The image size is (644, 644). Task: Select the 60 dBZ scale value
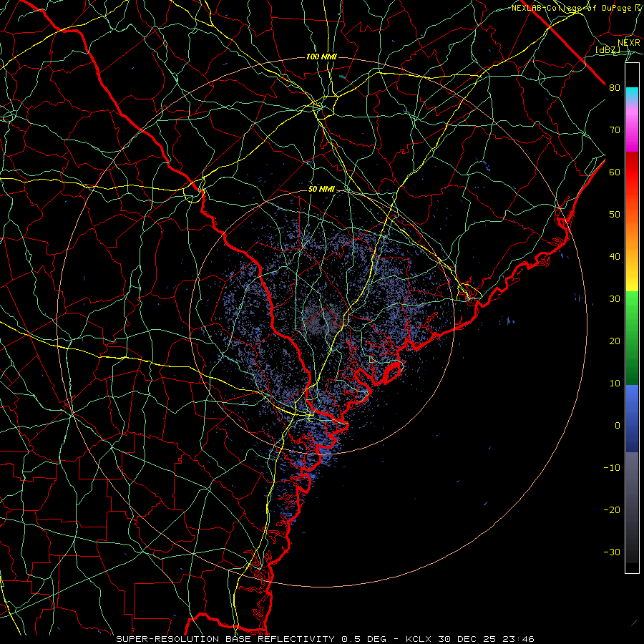coord(615,172)
